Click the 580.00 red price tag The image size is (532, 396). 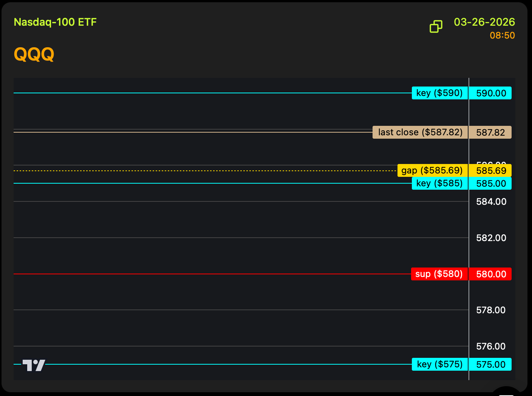(x=490, y=274)
